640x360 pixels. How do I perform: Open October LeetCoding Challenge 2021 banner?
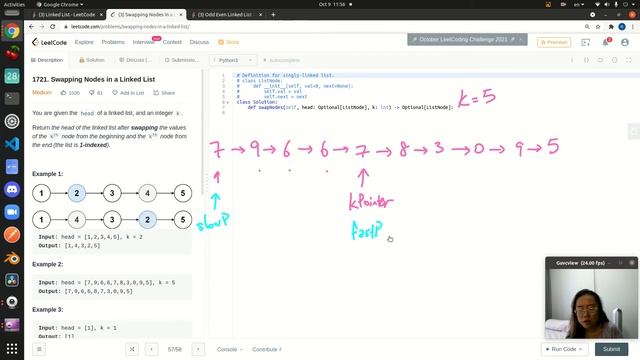pyautogui.click(x=467, y=40)
